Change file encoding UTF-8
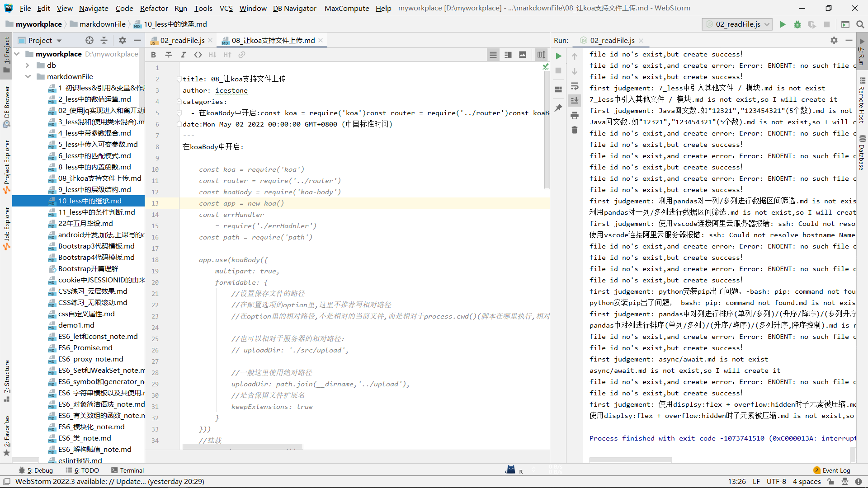This screenshot has width=868, height=488. click(776, 482)
